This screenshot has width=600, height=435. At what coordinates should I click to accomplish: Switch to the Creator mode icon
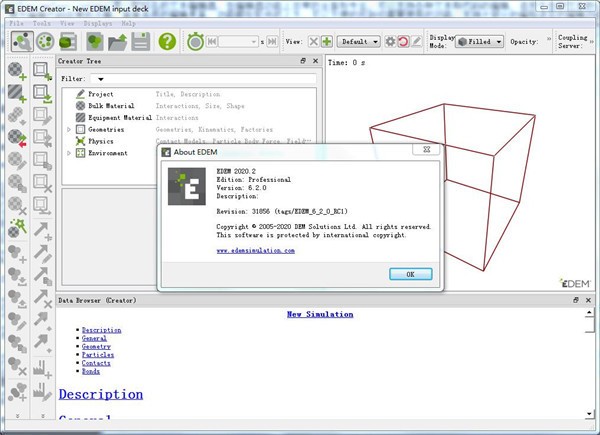pyautogui.click(x=21, y=42)
